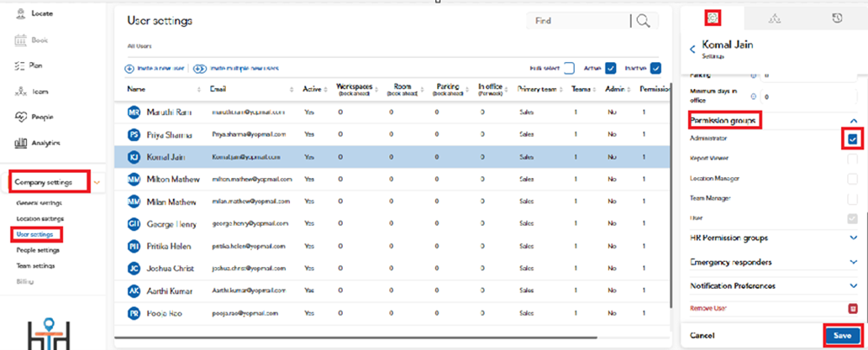Click Priya Sharma's PS avatar
This screenshot has width=868, height=350.
(x=134, y=134)
